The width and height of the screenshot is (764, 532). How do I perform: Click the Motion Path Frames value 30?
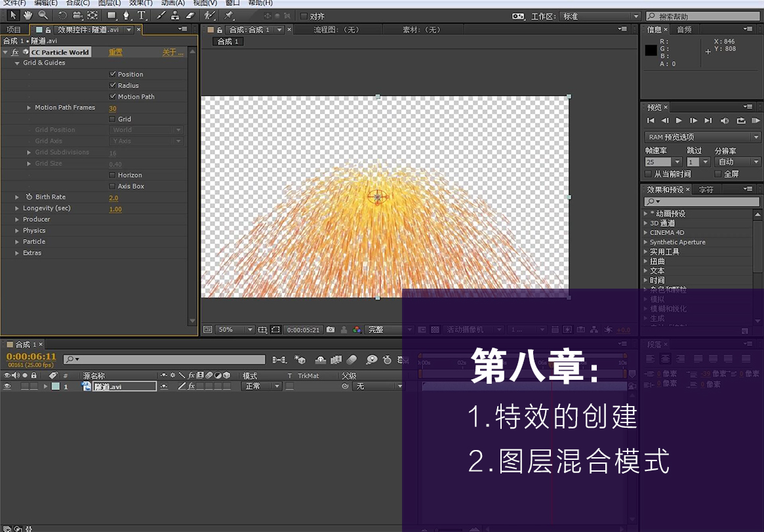(113, 109)
